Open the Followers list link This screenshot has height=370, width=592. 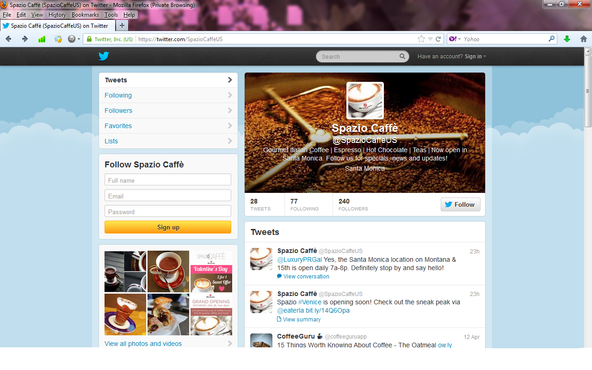tap(118, 110)
